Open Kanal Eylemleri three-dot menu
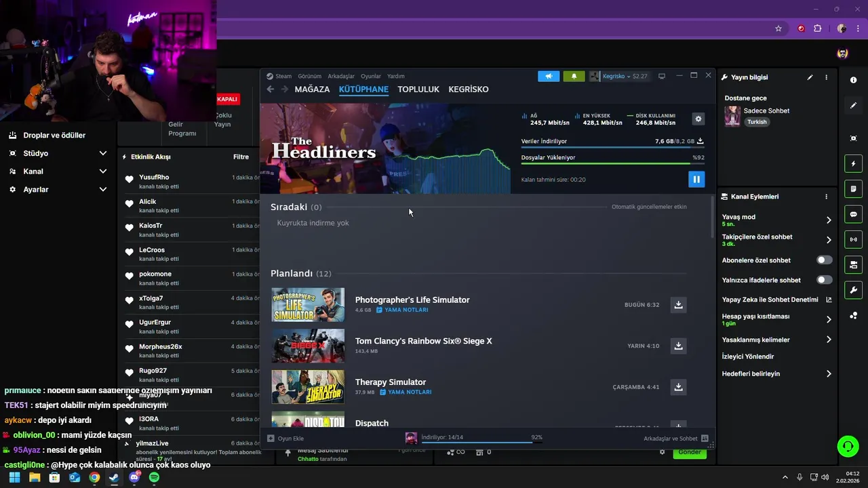Image resolution: width=868 pixels, height=488 pixels. tap(826, 197)
